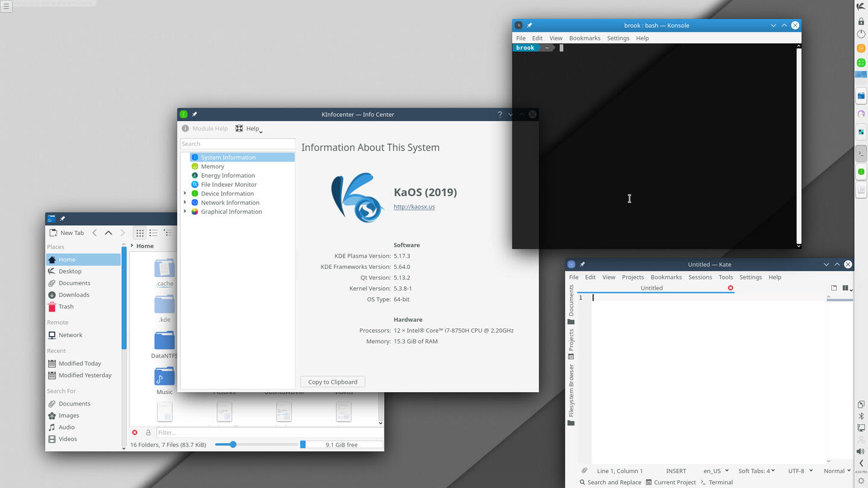Open the network tray icon in panel
Screen dimensions: 868x488
point(861,428)
